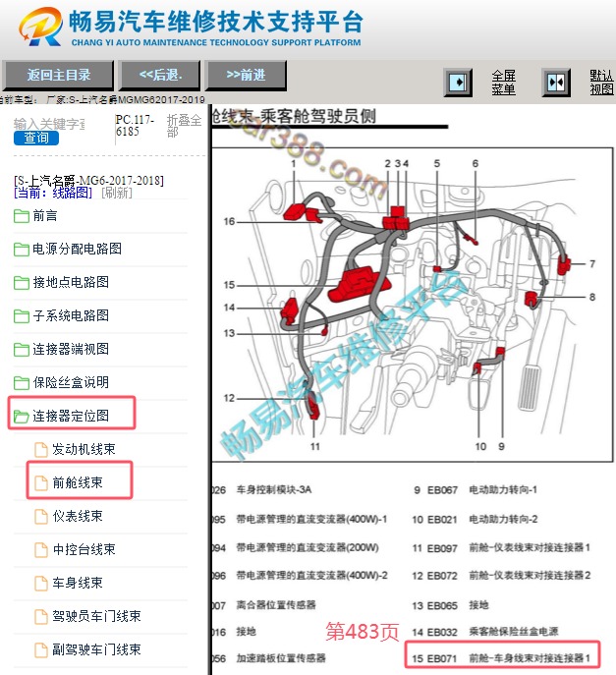Click the [刷新] refresh link
This screenshot has width=616, height=675.
(x=117, y=193)
